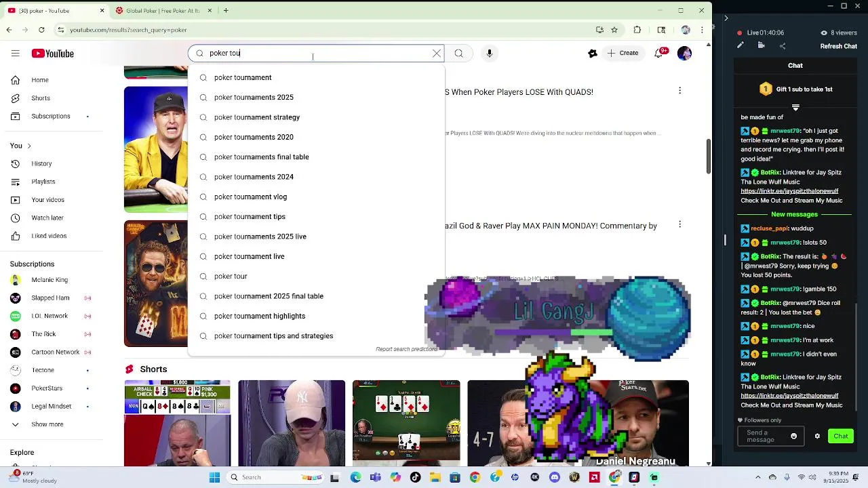Image resolution: width=868 pixels, height=488 pixels.
Task: Collapse stream panel with chevron arrow
Action: [726, 18]
